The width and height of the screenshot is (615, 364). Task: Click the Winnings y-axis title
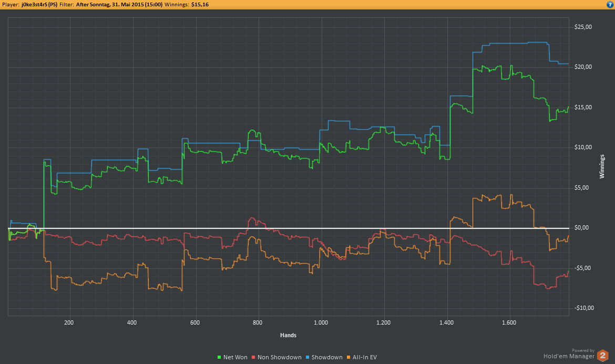click(x=602, y=167)
